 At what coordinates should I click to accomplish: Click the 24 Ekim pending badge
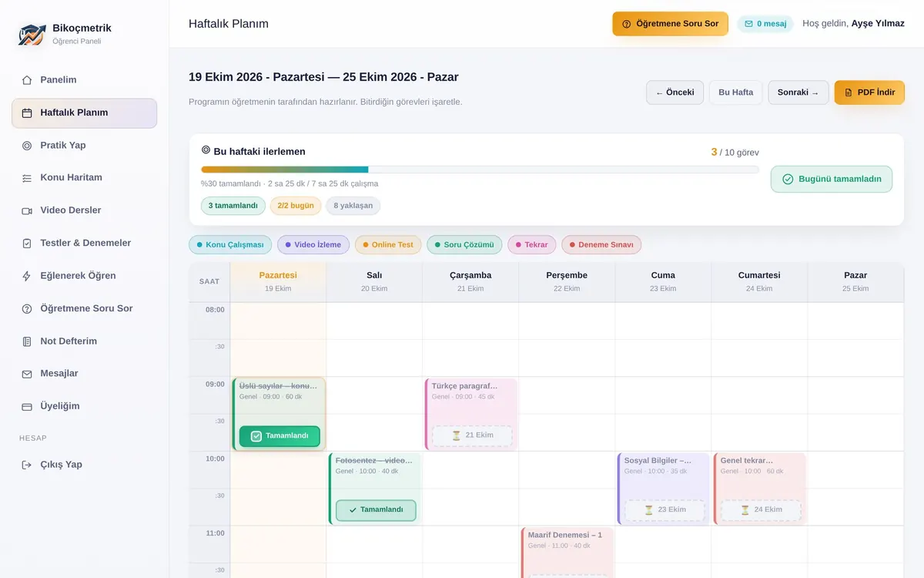(761, 510)
